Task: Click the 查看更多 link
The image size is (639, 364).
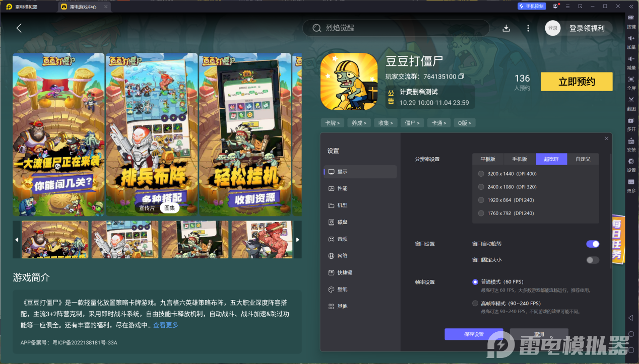Action: tap(166, 325)
